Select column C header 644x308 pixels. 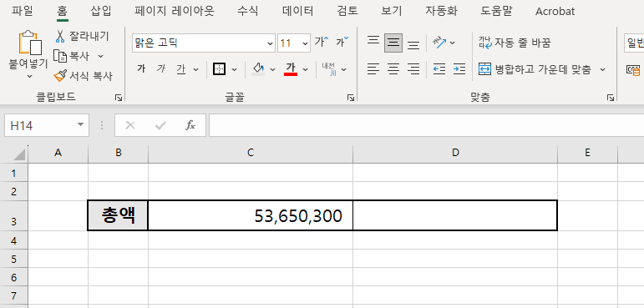coord(251,153)
